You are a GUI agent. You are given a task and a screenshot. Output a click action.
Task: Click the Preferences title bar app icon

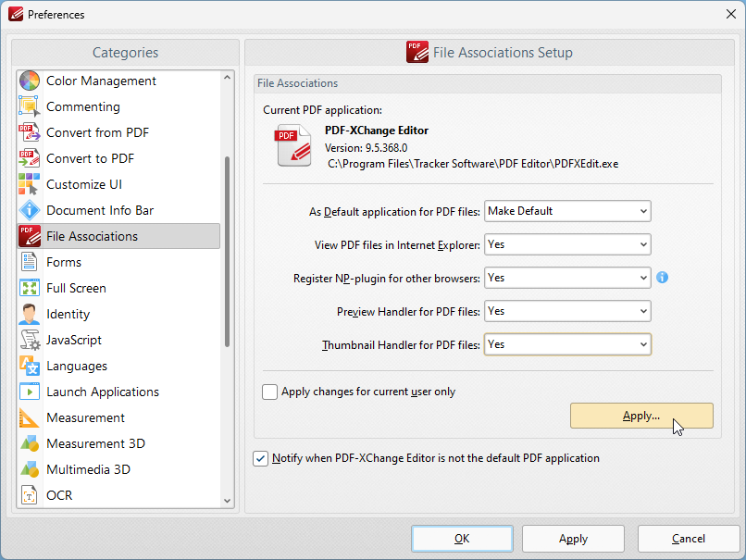pyautogui.click(x=16, y=14)
